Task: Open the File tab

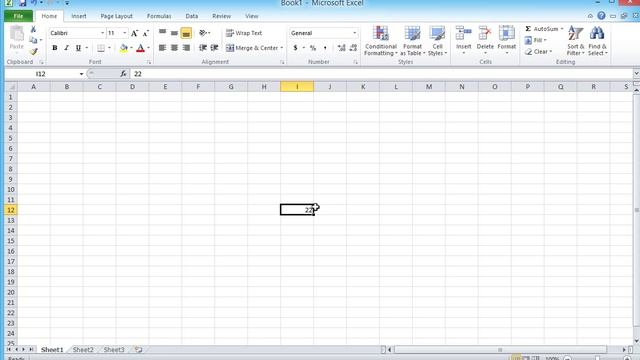Action: pos(18,16)
